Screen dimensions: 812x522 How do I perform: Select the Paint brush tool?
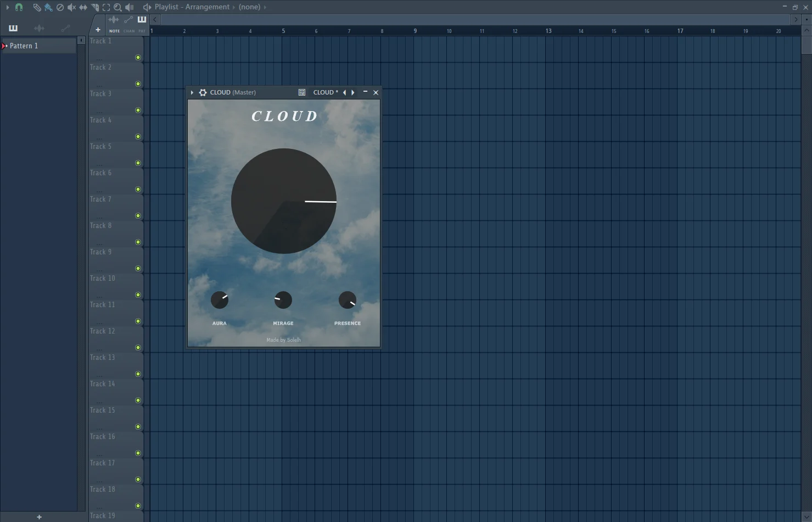48,7
